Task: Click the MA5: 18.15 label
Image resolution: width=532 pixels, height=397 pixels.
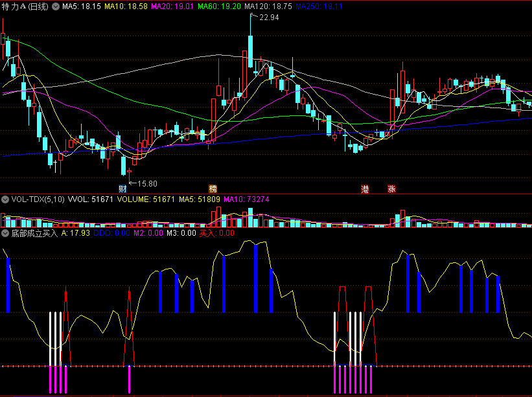Action: point(82,6)
